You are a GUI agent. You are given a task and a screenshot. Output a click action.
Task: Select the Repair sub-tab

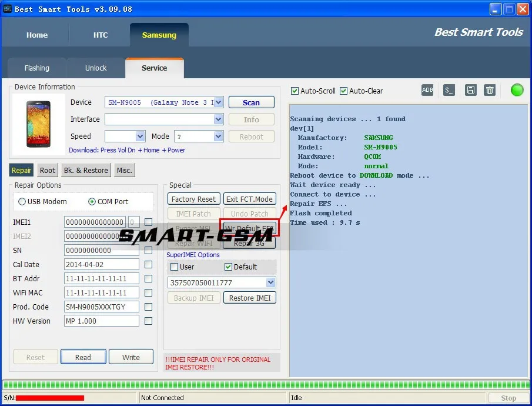click(21, 170)
